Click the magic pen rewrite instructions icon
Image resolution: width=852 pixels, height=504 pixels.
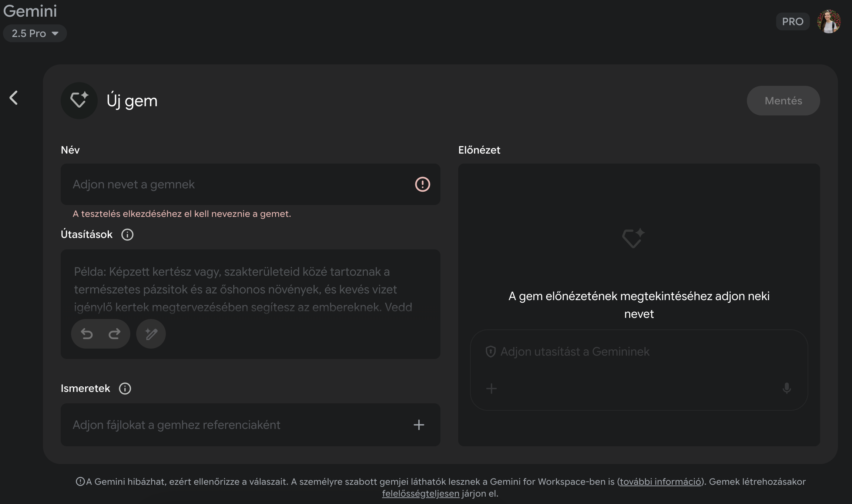pos(151,334)
